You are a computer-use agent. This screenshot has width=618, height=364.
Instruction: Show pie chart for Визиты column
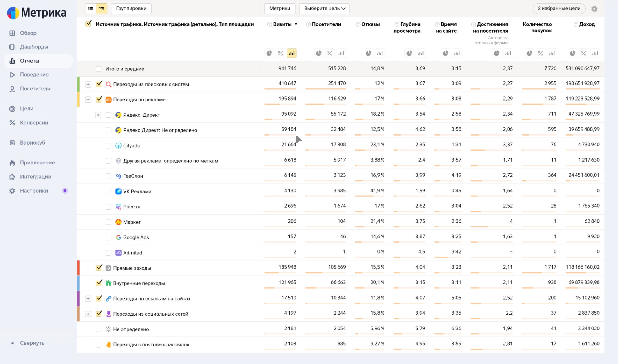tap(269, 53)
